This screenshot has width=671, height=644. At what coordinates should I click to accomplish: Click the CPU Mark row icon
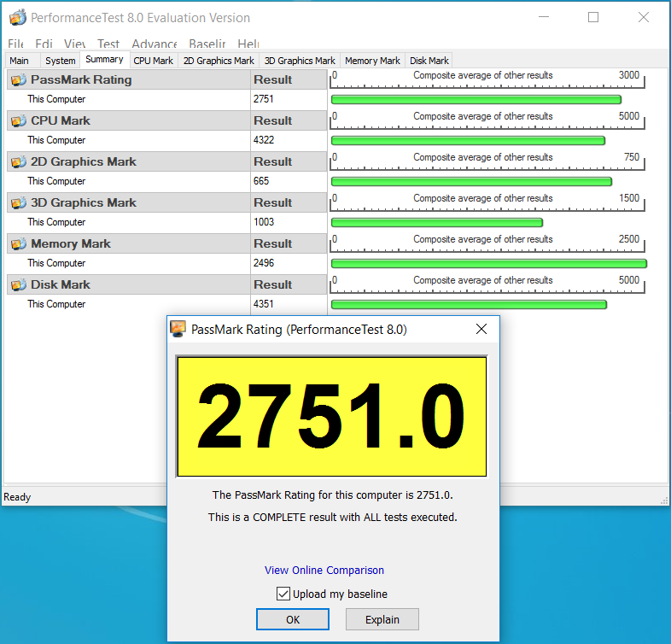(19, 121)
